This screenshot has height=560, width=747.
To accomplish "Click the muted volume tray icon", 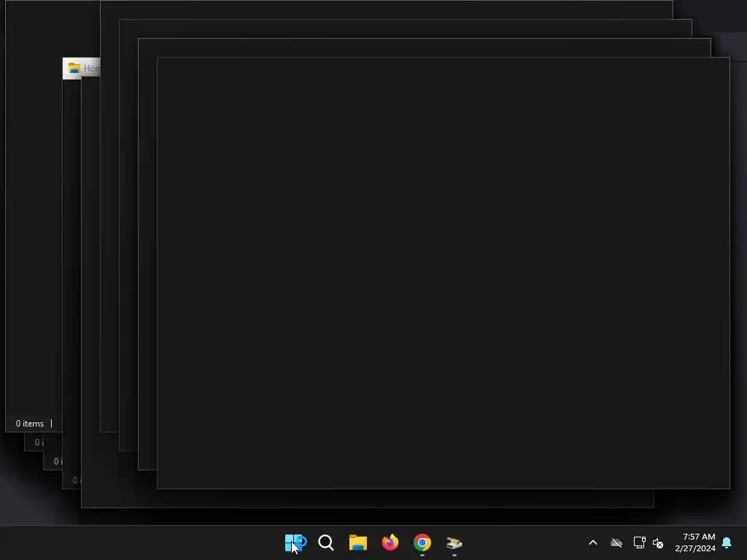I will pos(658,542).
